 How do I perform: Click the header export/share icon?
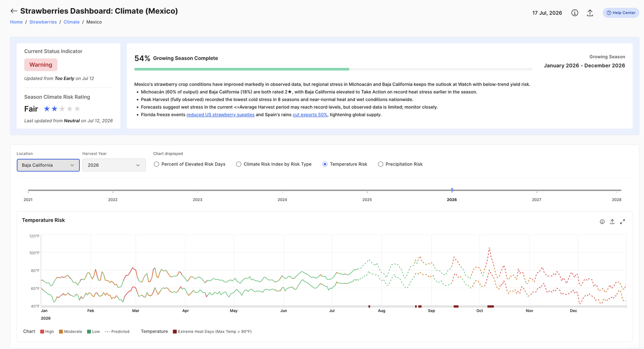pos(590,13)
